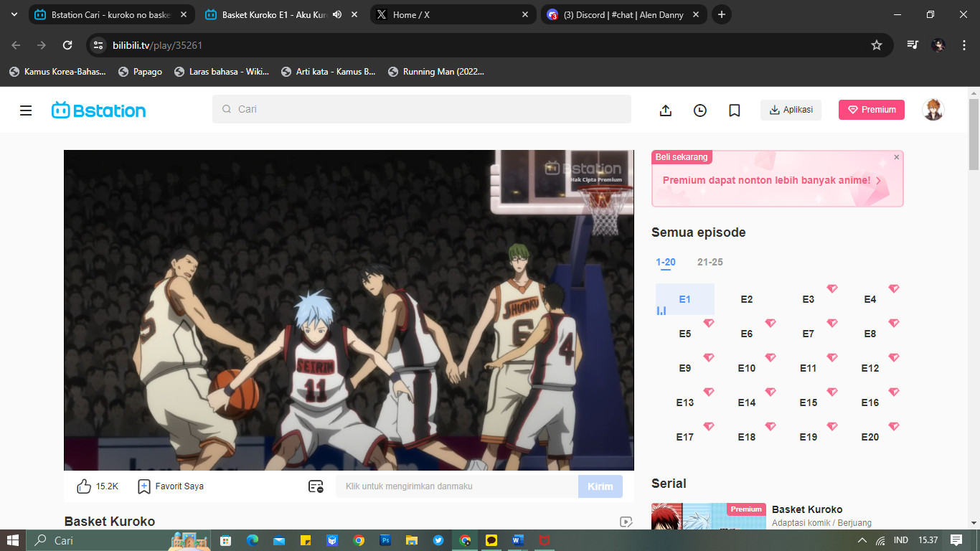This screenshot has height=551, width=980.
Task: Play episode E3
Action: (809, 299)
